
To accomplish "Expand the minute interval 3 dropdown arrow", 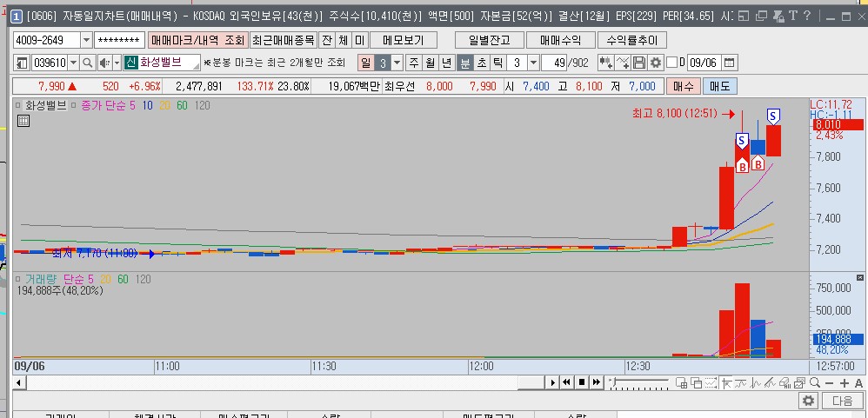I will [533, 63].
